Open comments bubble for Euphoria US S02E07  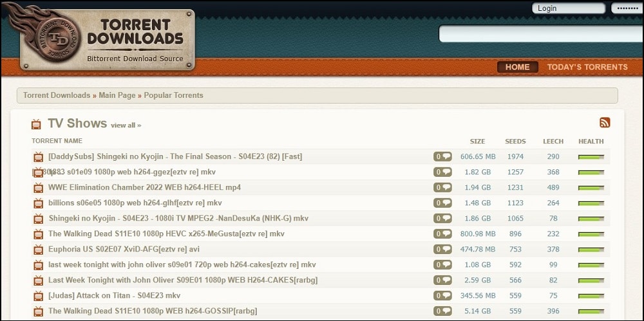(x=442, y=249)
